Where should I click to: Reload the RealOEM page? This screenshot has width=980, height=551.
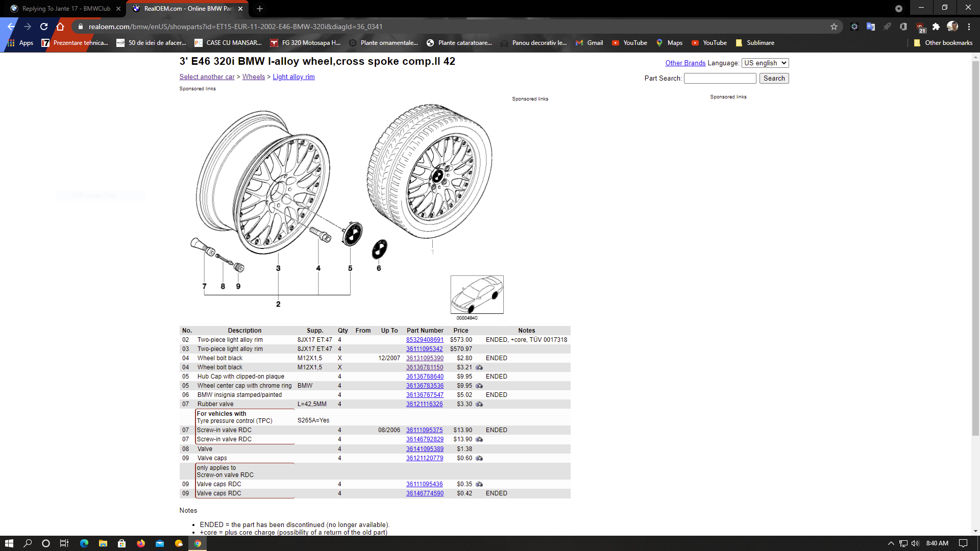coord(44,27)
